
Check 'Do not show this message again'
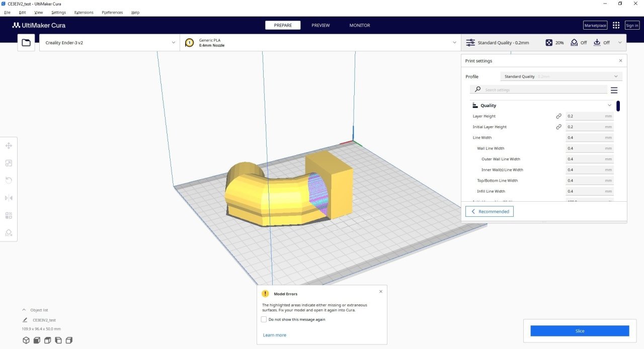pos(264,319)
